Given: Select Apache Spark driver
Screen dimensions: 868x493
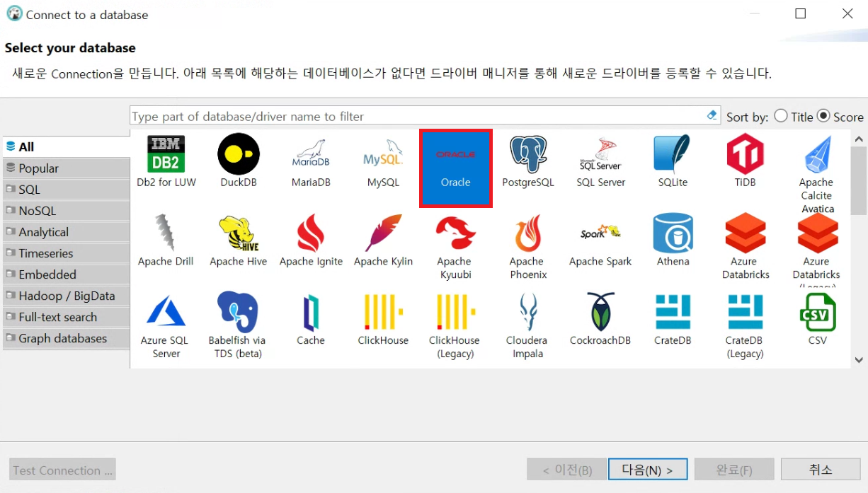Looking at the screenshot, I should (x=600, y=241).
